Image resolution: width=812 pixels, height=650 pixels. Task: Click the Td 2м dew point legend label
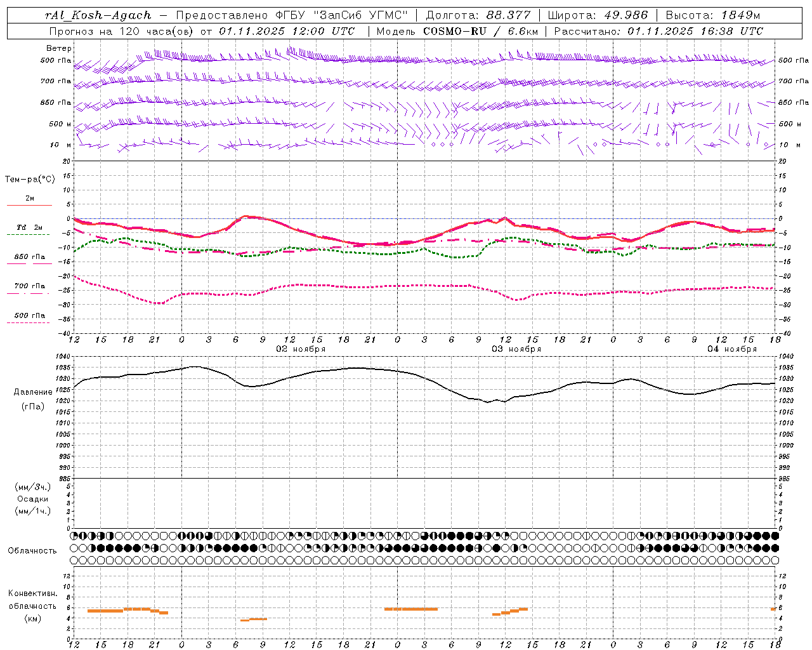click(x=29, y=227)
